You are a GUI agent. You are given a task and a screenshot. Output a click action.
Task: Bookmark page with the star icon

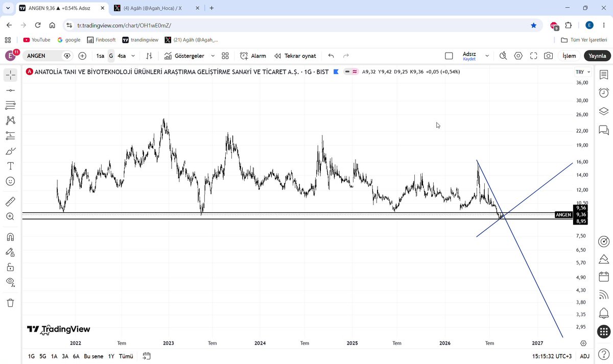point(534,25)
